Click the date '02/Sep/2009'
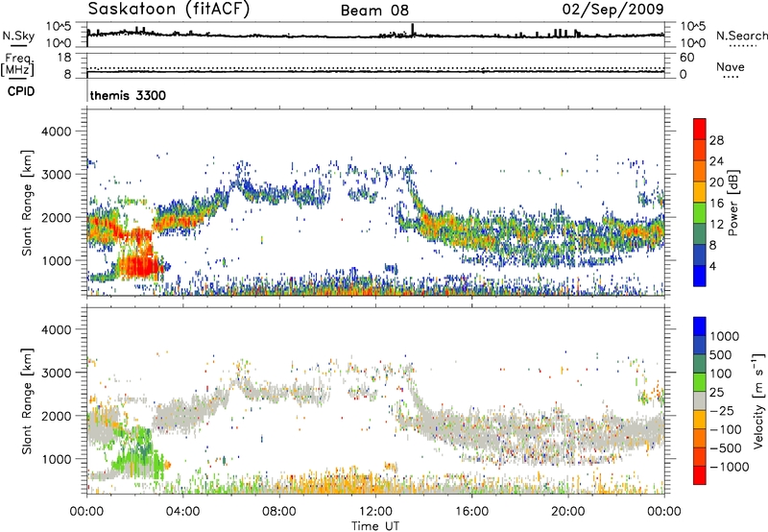 612,9
